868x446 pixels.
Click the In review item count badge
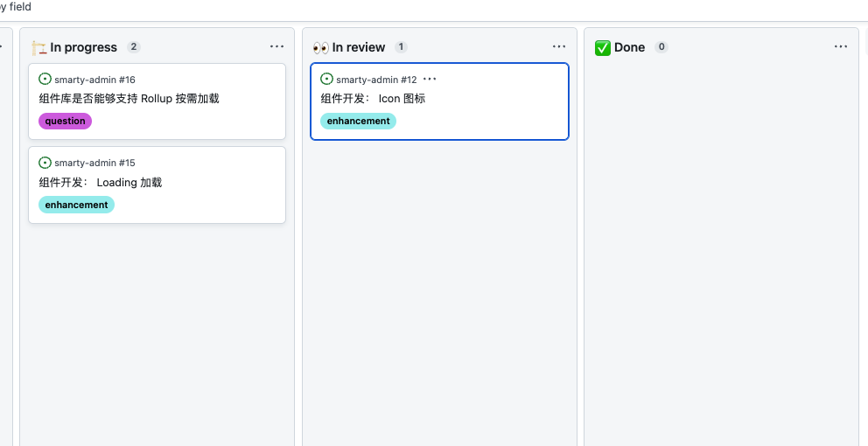point(401,47)
